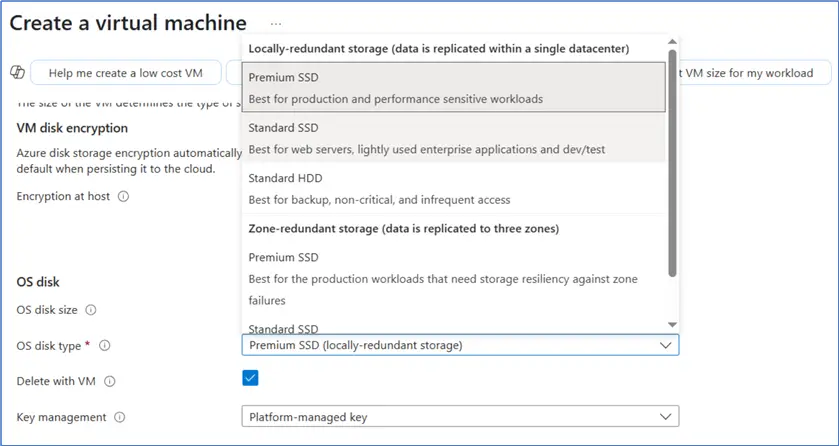Click the Copilot icon beside the suggestion buttons
The image size is (839, 446).
coord(17,73)
